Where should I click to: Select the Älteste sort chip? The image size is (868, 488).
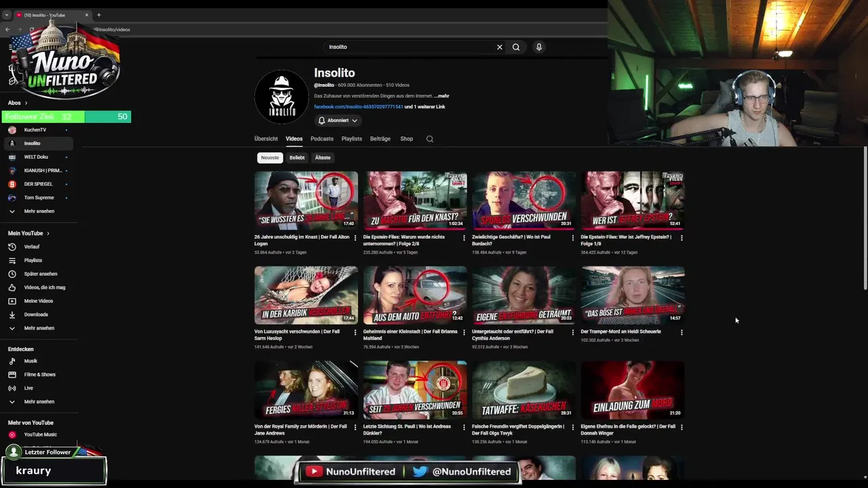[323, 158]
